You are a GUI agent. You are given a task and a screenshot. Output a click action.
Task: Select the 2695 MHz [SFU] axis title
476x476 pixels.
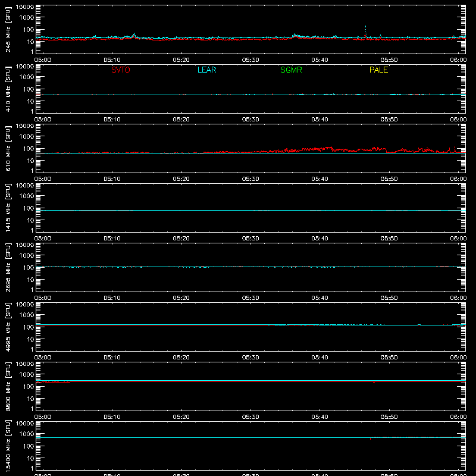[8, 267]
